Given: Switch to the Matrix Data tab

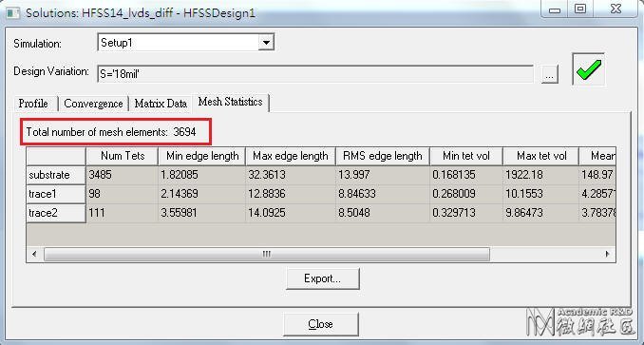Looking at the screenshot, I should click(161, 104).
